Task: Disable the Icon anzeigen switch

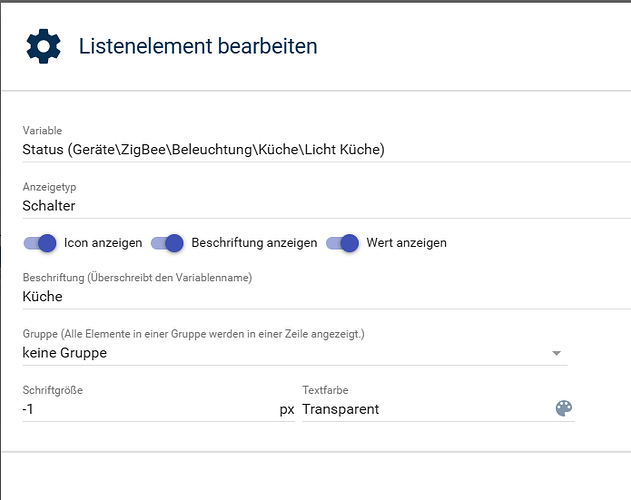Action: (x=41, y=243)
